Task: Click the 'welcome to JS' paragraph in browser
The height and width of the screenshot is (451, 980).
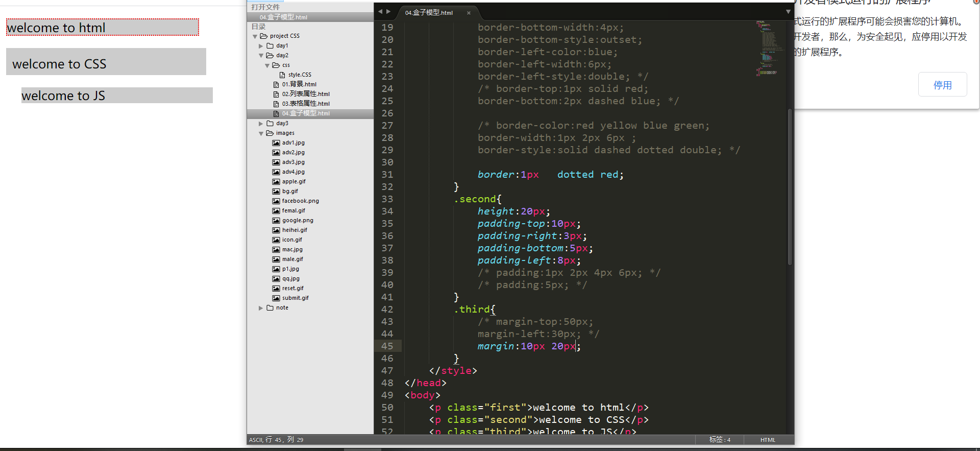Action: 117,95
